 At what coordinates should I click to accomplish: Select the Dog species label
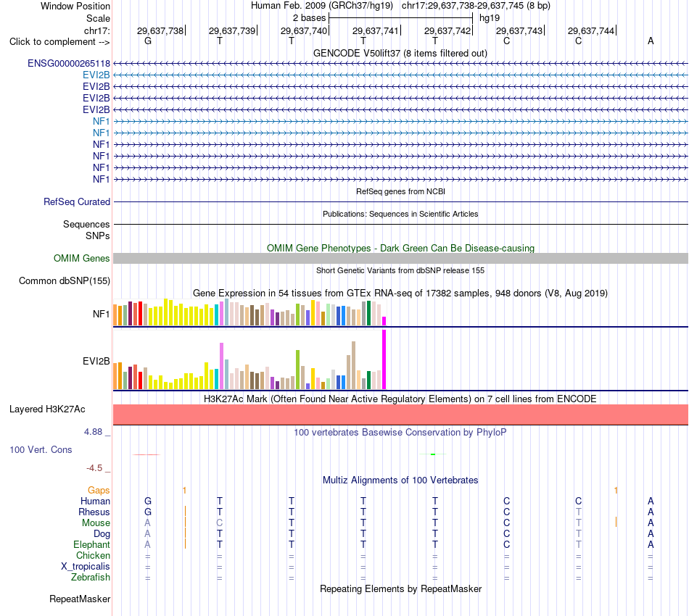102,534
